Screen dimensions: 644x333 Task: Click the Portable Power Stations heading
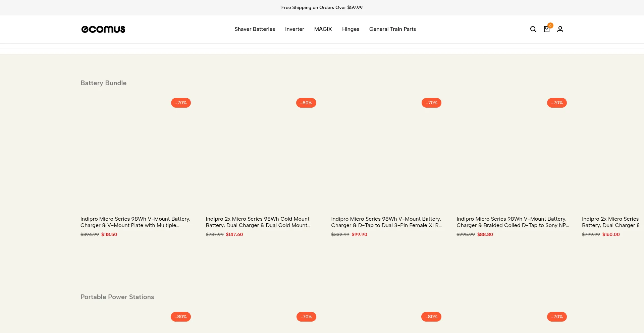pos(117,297)
